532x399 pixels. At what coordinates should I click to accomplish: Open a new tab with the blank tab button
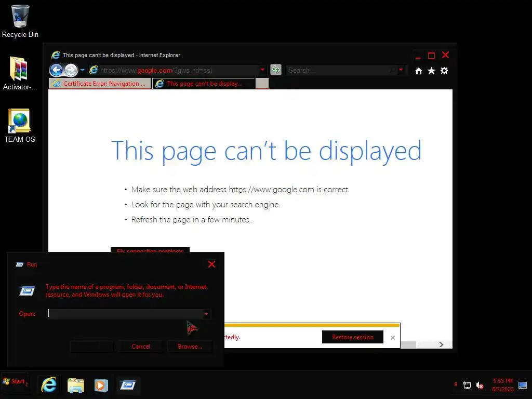262,84
